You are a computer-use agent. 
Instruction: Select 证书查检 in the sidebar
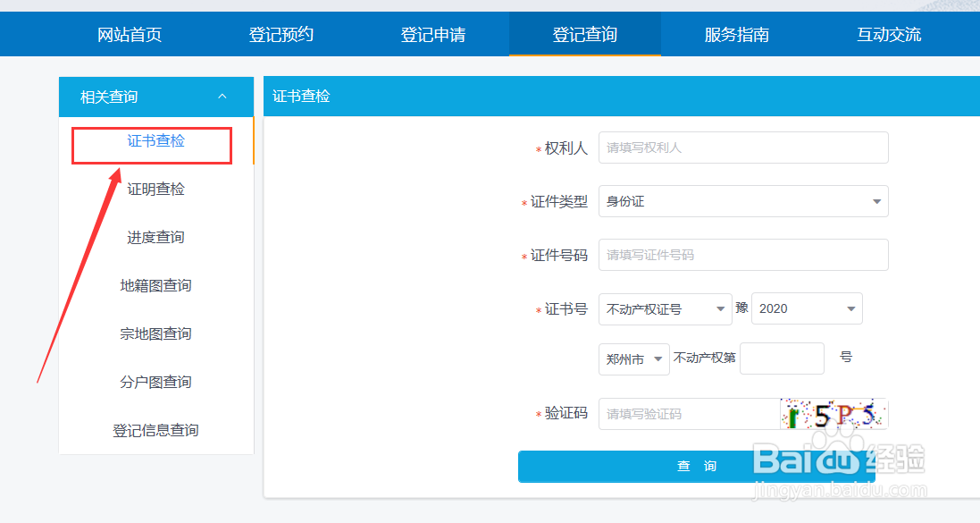coord(155,140)
